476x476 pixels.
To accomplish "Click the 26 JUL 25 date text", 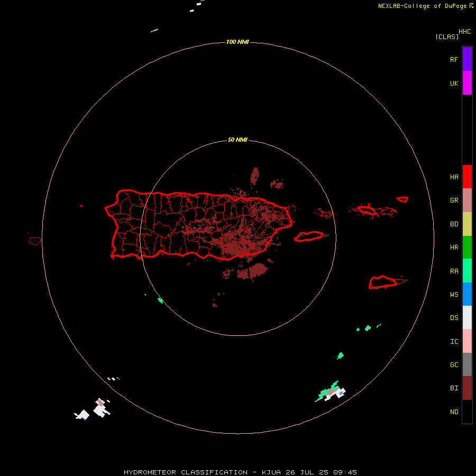I will click(x=306, y=472).
